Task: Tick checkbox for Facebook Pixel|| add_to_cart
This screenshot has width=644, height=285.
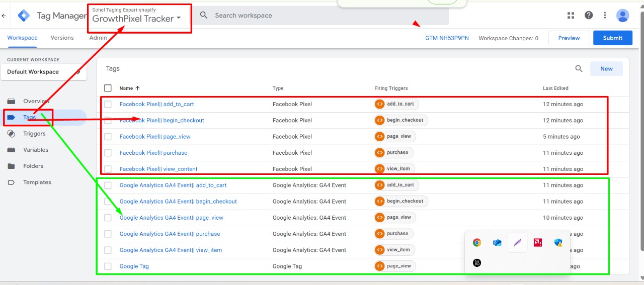Action: point(108,104)
